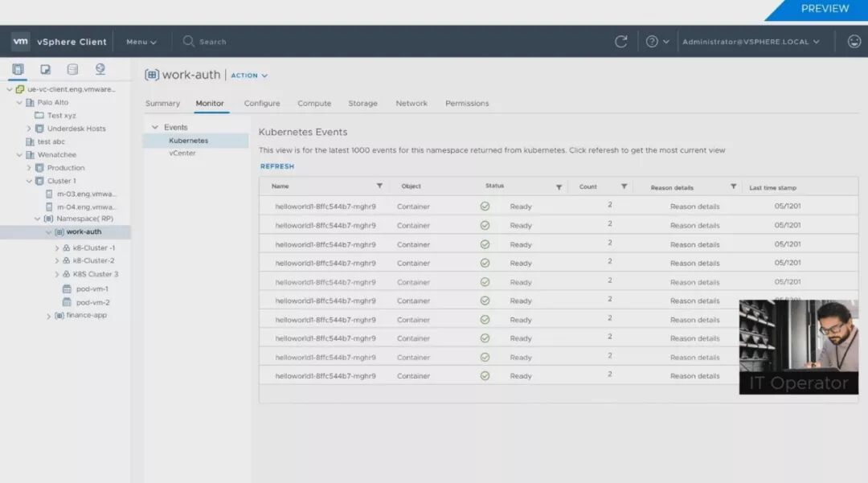Open the Menu dropdown
This screenshot has height=483, width=868.
coord(141,42)
